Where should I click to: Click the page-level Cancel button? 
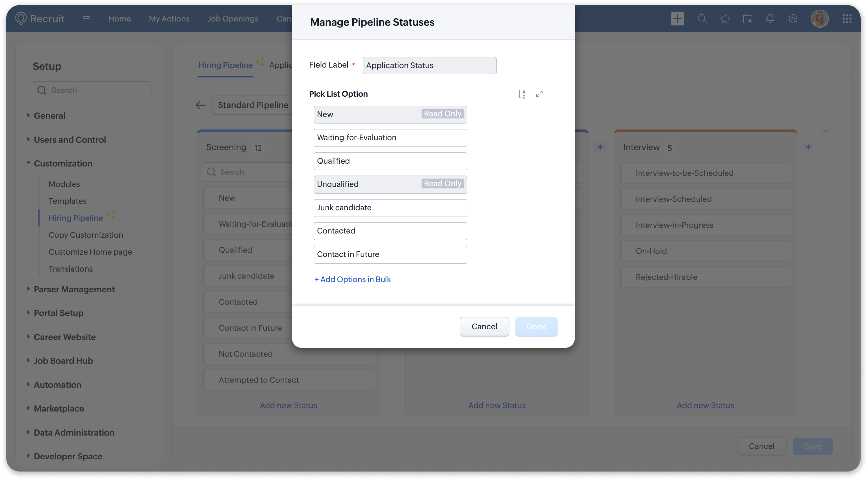tap(761, 446)
